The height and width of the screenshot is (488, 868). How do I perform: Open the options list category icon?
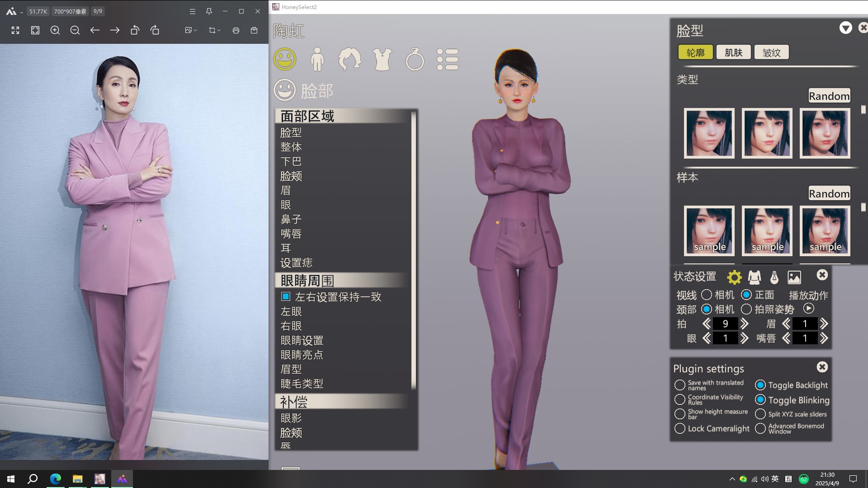point(448,60)
